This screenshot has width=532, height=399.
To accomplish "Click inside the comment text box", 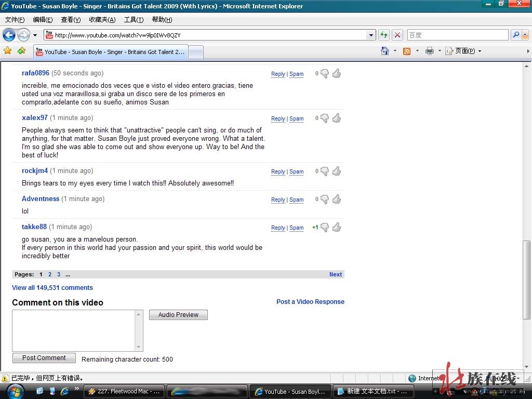I will point(74,330).
